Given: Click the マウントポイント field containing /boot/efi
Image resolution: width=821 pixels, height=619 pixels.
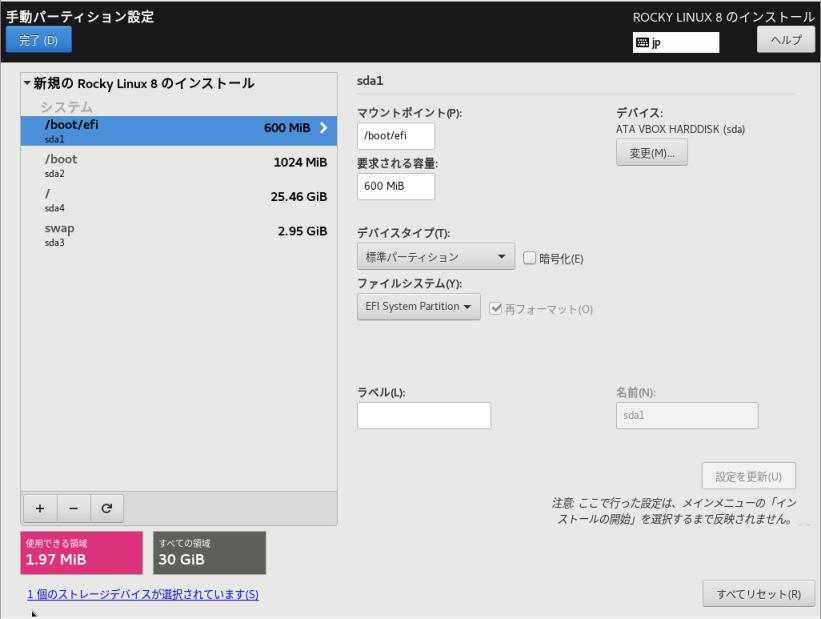Looking at the screenshot, I should (396, 136).
